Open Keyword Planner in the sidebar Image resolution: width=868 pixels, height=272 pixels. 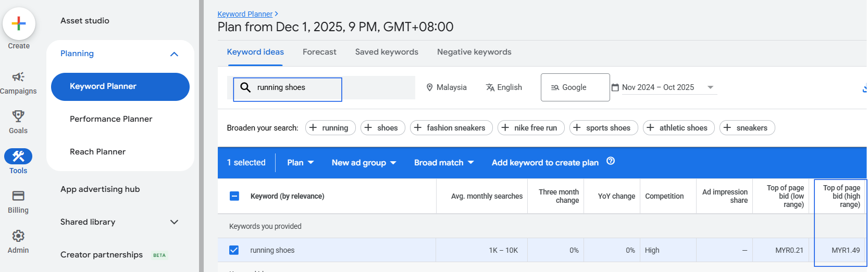point(120,86)
